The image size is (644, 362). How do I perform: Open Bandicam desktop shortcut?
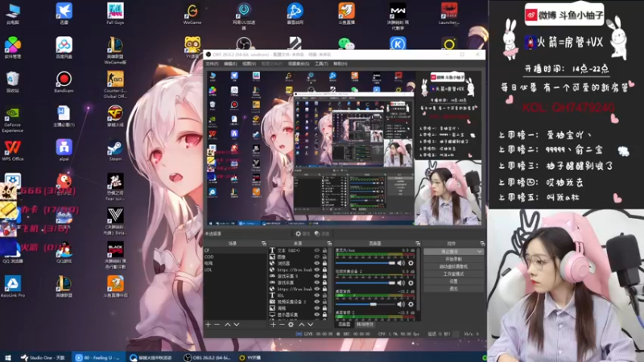(64, 82)
